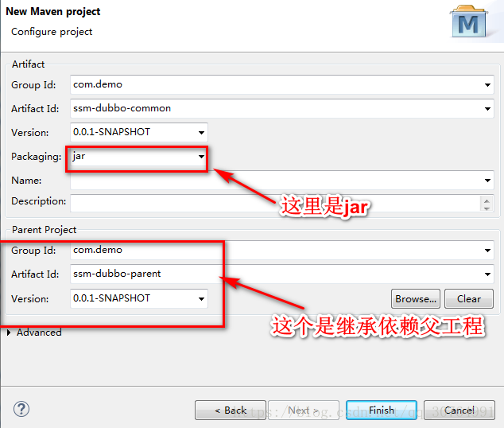Click the 'New Maven project' title text

coord(53,12)
